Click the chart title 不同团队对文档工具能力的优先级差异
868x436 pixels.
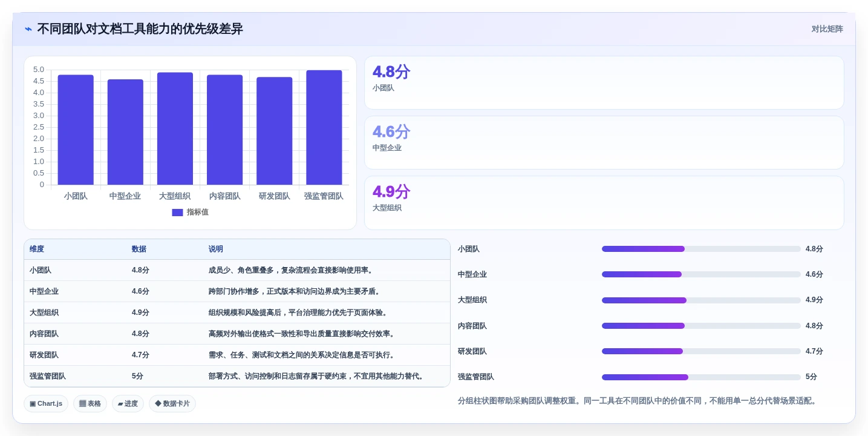(140, 29)
